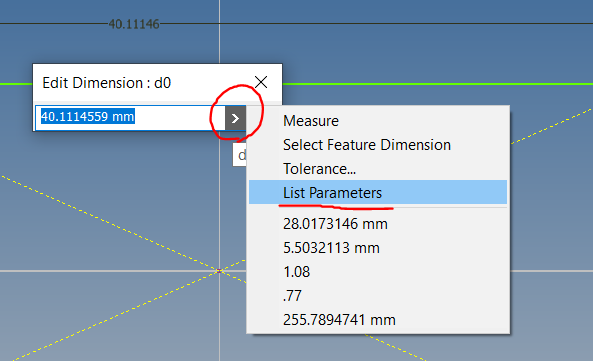Image resolution: width=593 pixels, height=361 pixels.
Task: Choose Measure from the flyout menu
Action: [x=377, y=121]
